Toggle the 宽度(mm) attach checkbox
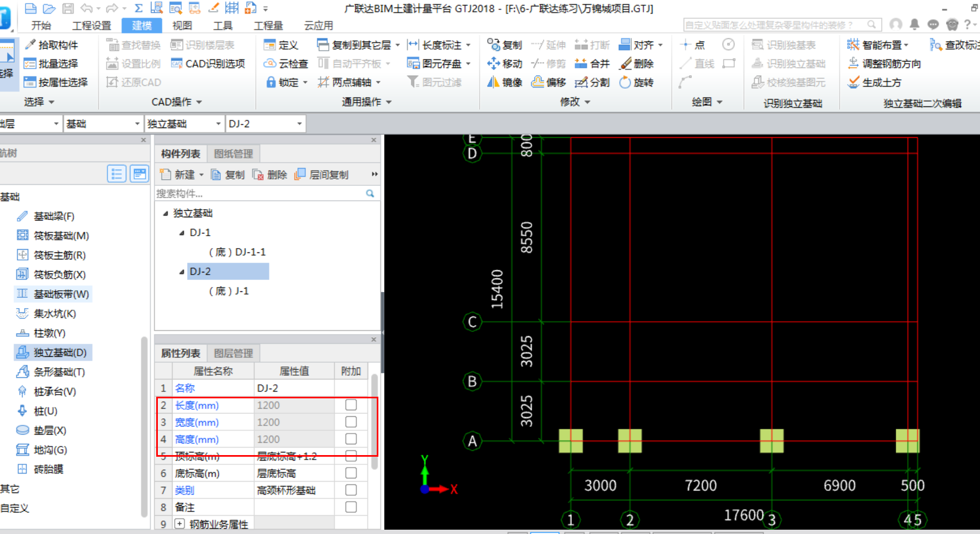980x534 pixels. [x=351, y=422]
